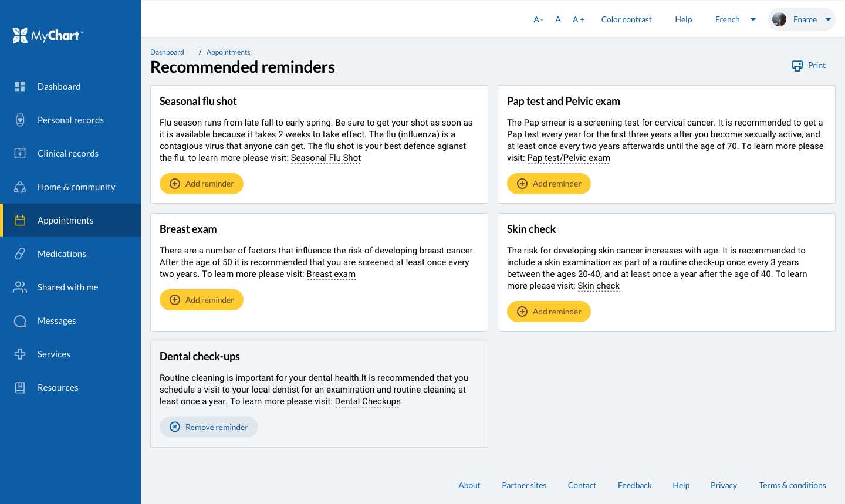Expand the Fname user menu arrow

(828, 20)
